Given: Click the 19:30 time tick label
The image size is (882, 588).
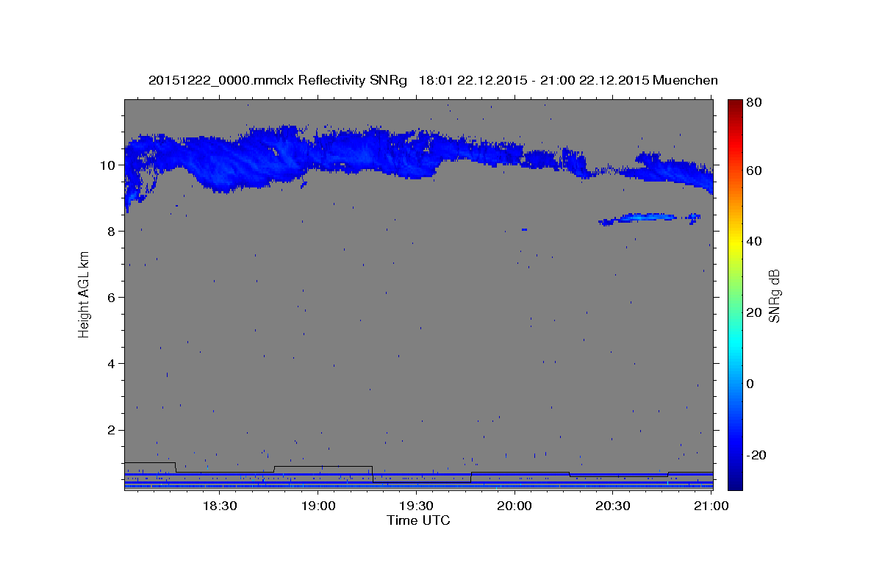Looking at the screenshot, I should pos(416,506).
